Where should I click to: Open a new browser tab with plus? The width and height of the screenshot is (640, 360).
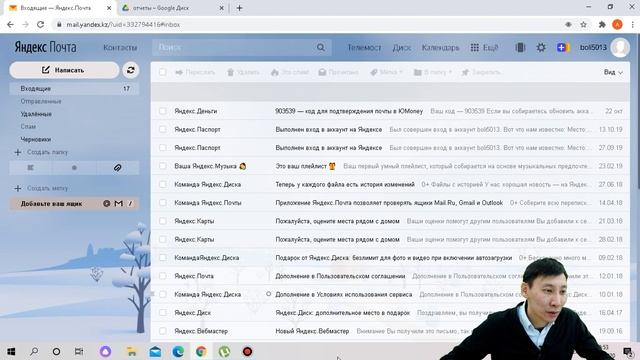[x=240, y=8]
